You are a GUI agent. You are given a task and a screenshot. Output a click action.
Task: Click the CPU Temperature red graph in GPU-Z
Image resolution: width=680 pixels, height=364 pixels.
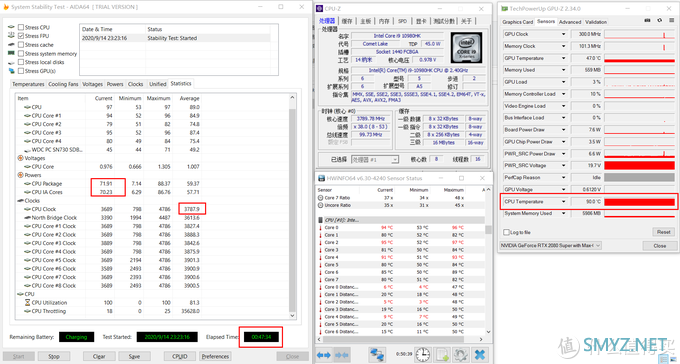(639, 202)
